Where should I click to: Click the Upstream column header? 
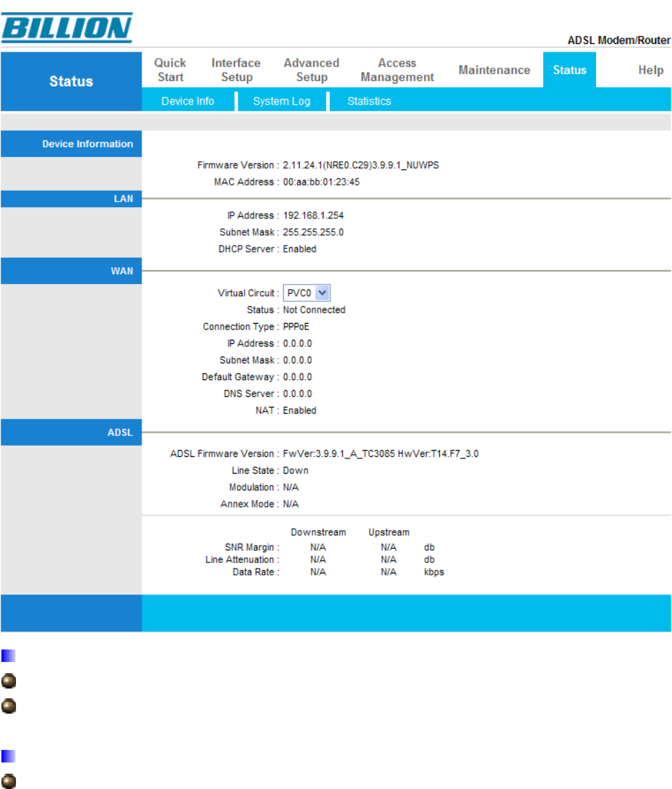[x=389, y=532]
